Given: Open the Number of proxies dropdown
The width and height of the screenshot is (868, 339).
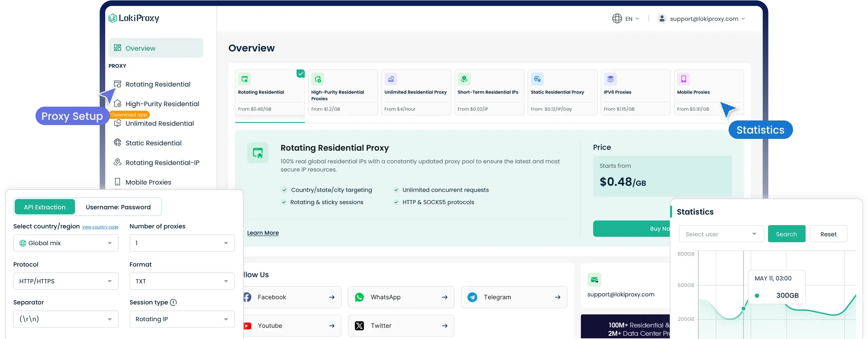Looking at the screenshot, I should point(182,243).
